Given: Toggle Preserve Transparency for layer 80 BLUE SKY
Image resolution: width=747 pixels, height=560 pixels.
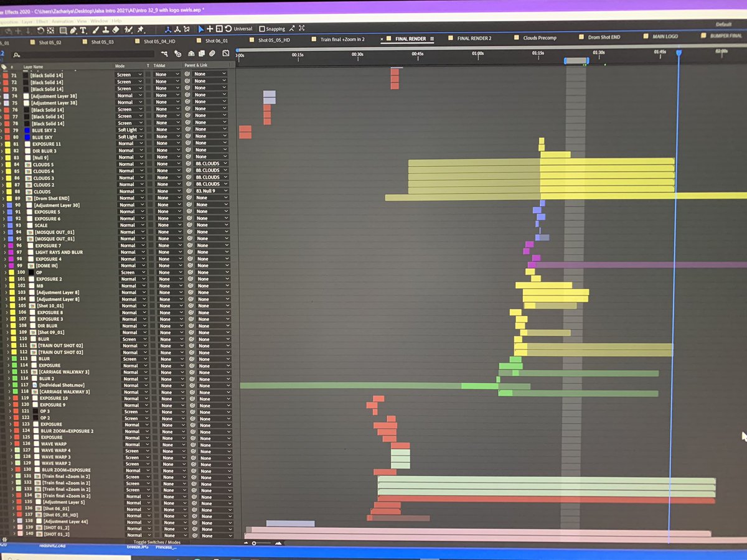Looking at the screenshot, I should tap(149, 137).
